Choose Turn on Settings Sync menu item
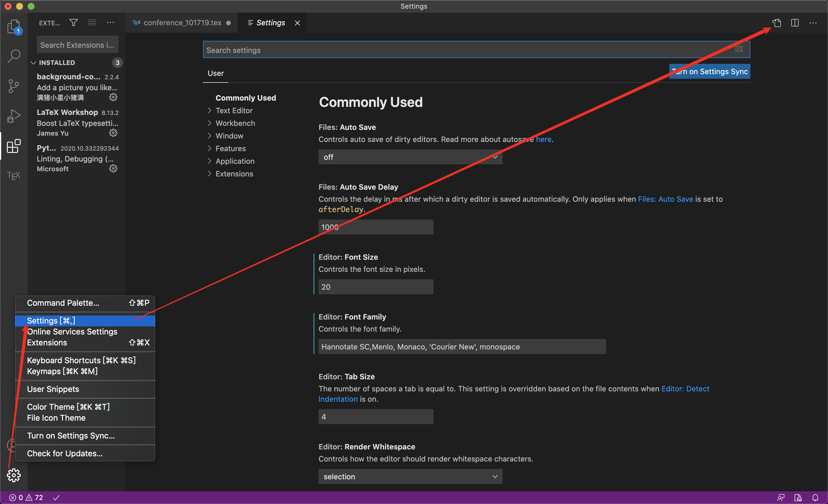 [x=85, y=436]
